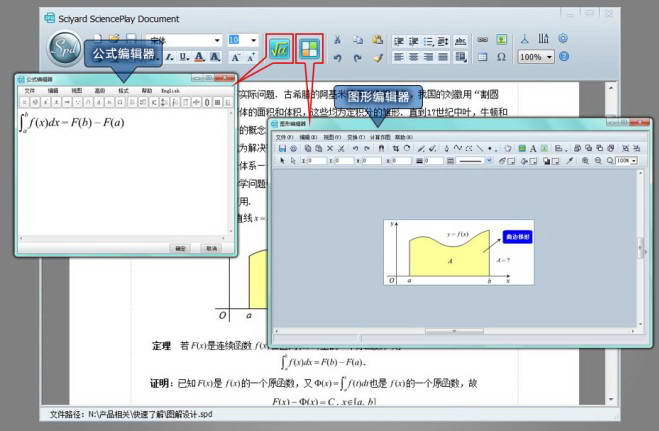Viewport: 659px width, 431px height.
Task: Open the blue help circle icon
Action: tap(564, 56)
